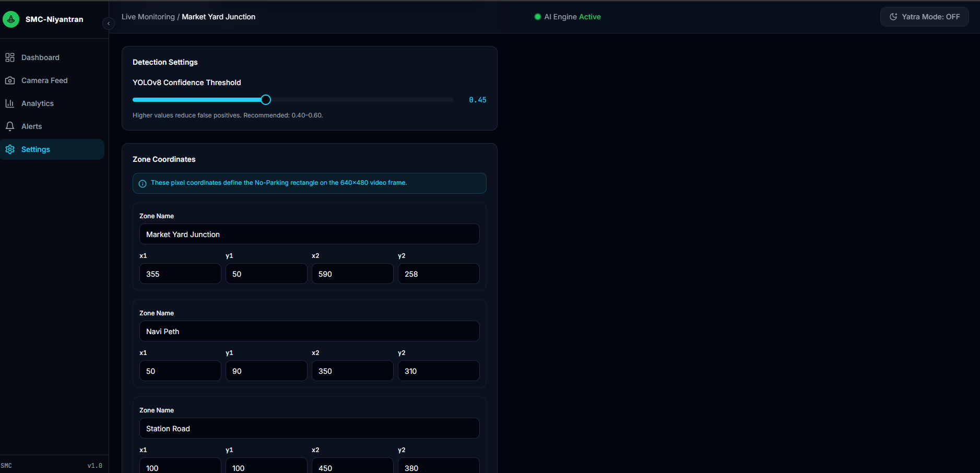Focus the Navi Peth zone name field
980x473 pixels.
coord(309,331)
